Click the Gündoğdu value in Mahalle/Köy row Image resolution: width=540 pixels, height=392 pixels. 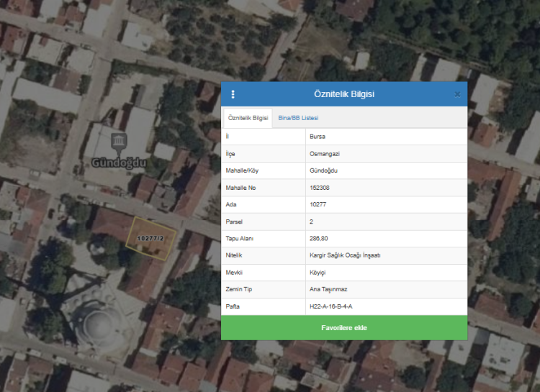pos(323,170)
